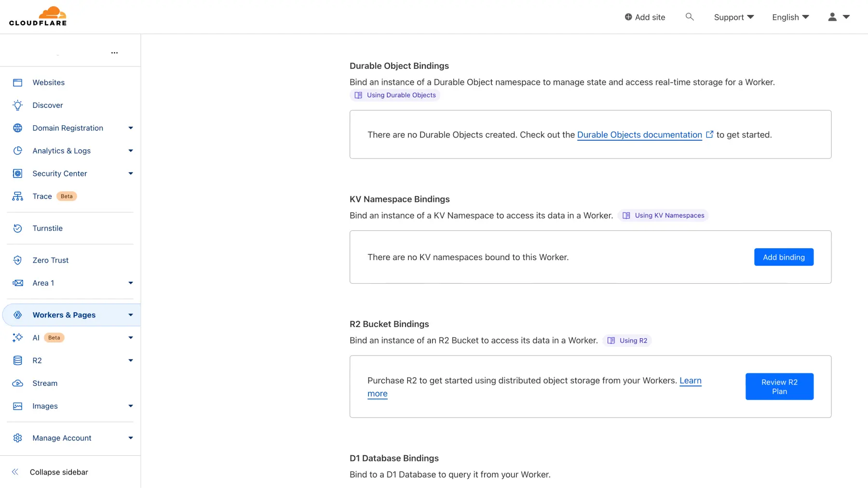The height and width of the screenshot is (488, 868).
Task: Click the Durable Object Bindings heading
Action: (399, 66)
